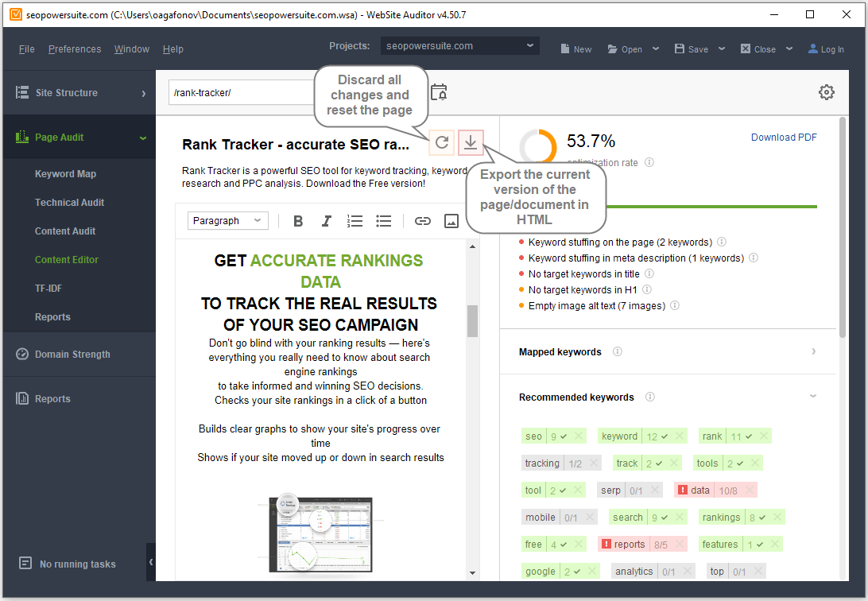Insert a numbered list
This screenshot has width=868, height=601.
pyautogui.click(x=355, y=221)
